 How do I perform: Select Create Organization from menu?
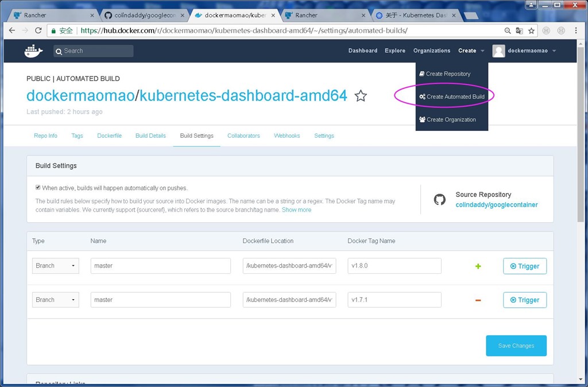coord(447,119)
